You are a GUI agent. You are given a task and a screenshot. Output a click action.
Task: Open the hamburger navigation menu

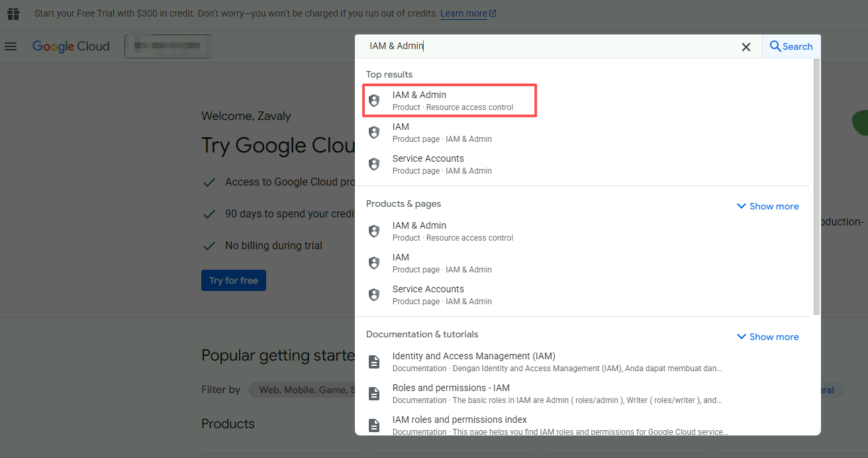[x=11, y=46]
